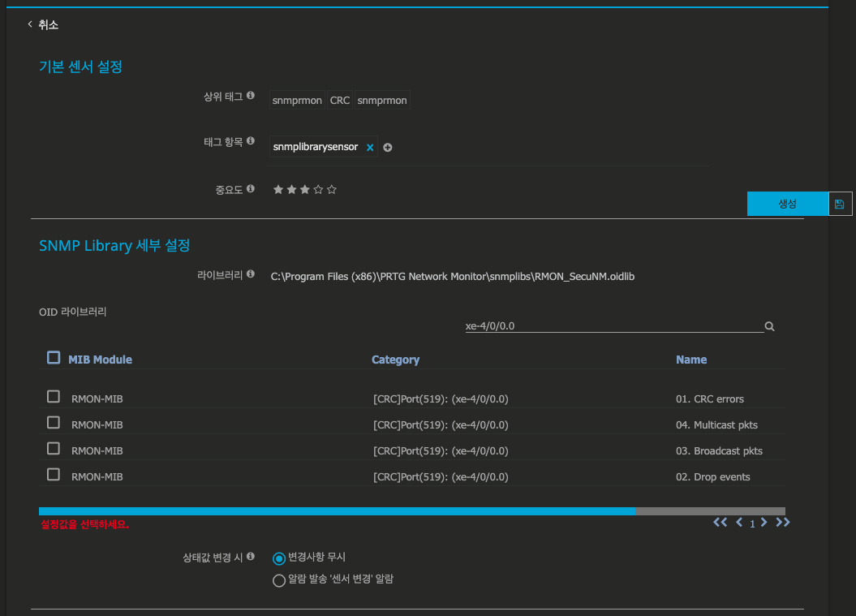The width and height of the screenshot is (856, 616).
Task: Click the add tag plus icon
Action: pyautogui.click(x=388, y=148)
